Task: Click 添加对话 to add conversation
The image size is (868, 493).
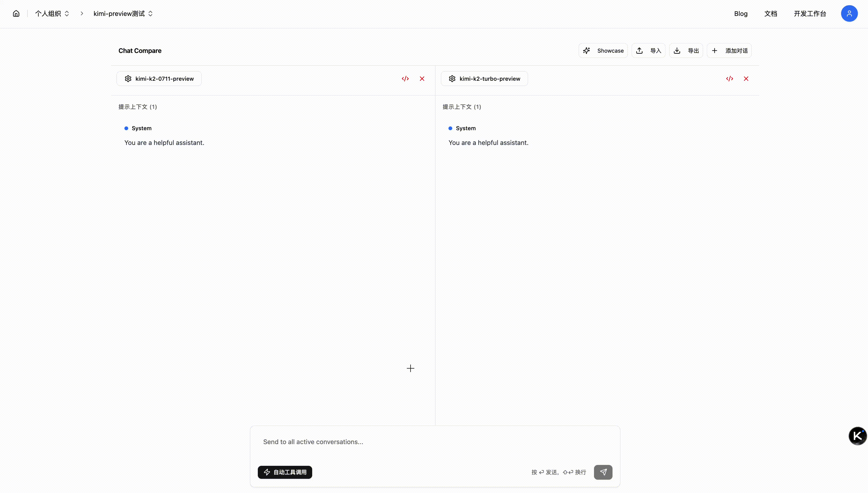Action: point(729,50)
